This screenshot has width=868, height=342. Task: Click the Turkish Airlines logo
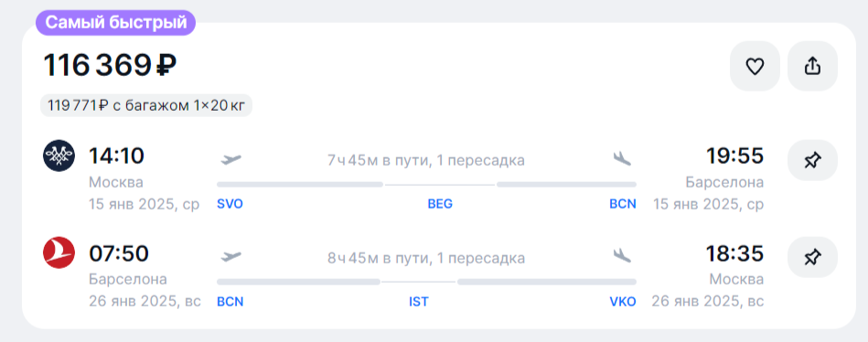click(59, 252)
